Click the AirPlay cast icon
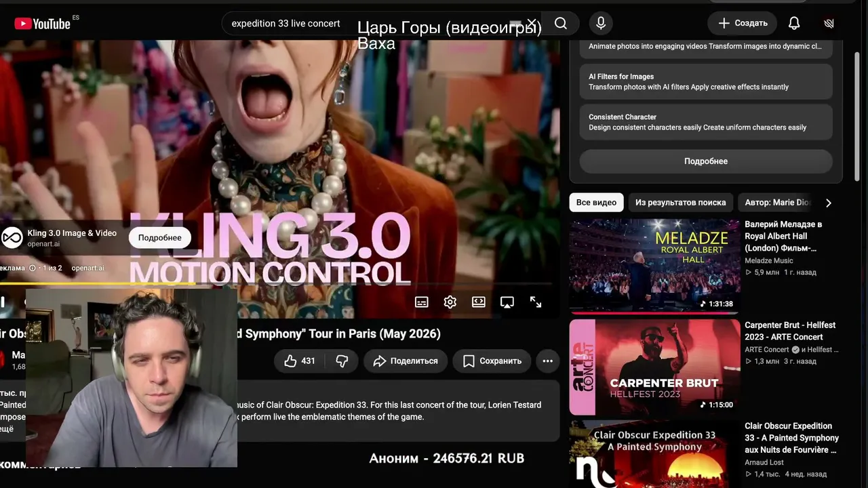Screen dimensions: 868x488 pos(507,302)
